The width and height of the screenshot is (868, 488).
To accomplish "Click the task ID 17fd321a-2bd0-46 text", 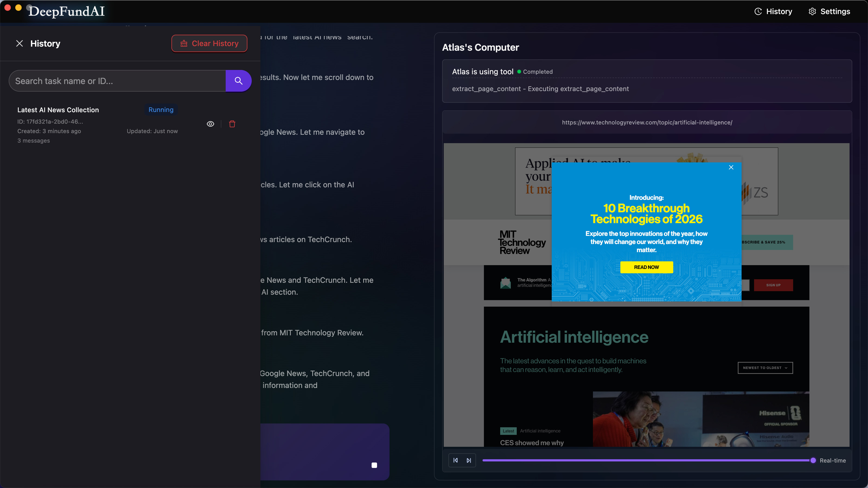I will click(x=50, y=121).
